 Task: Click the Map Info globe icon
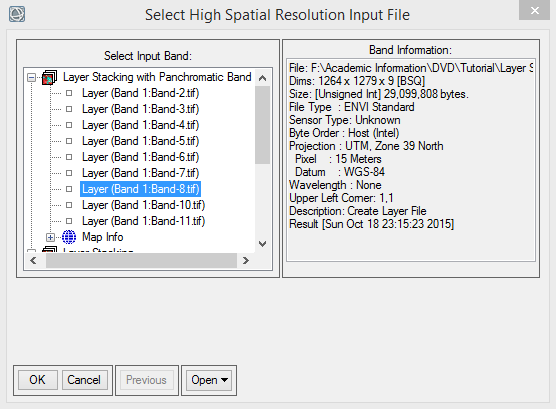69,237
